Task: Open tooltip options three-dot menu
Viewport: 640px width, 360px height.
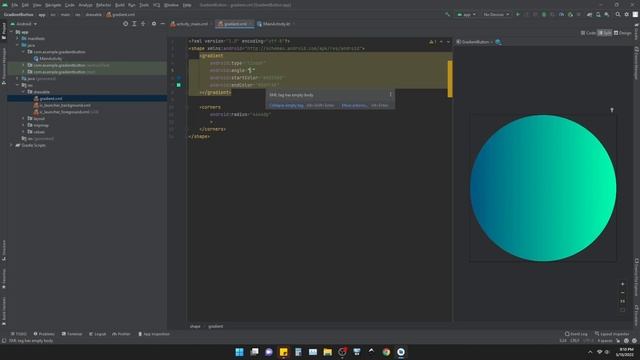Action: [x=391, y=95]
